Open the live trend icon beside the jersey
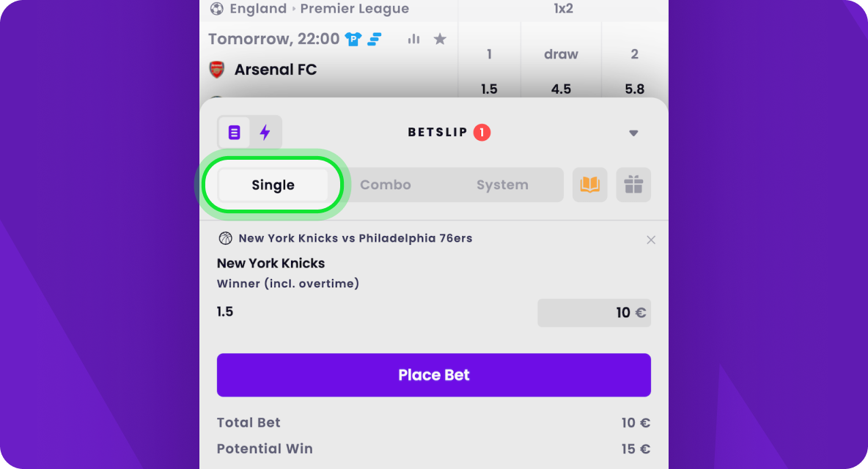This screenshot has height=469, width=868. pyautogui.click(x=375, y=39)
